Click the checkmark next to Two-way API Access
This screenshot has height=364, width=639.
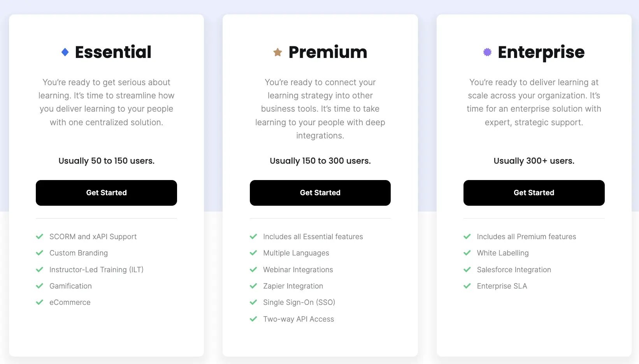coord(254,319)
